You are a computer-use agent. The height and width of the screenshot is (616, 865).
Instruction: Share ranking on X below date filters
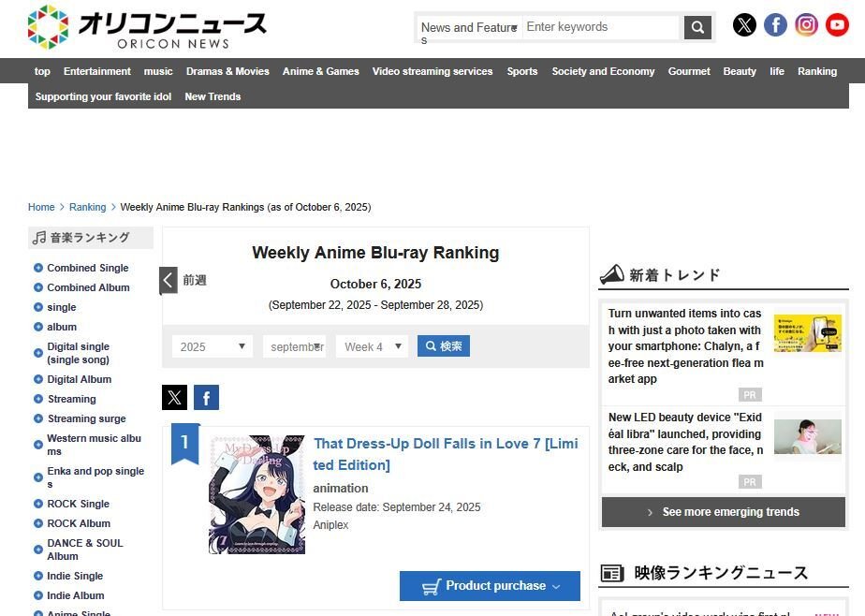point(174,397)
